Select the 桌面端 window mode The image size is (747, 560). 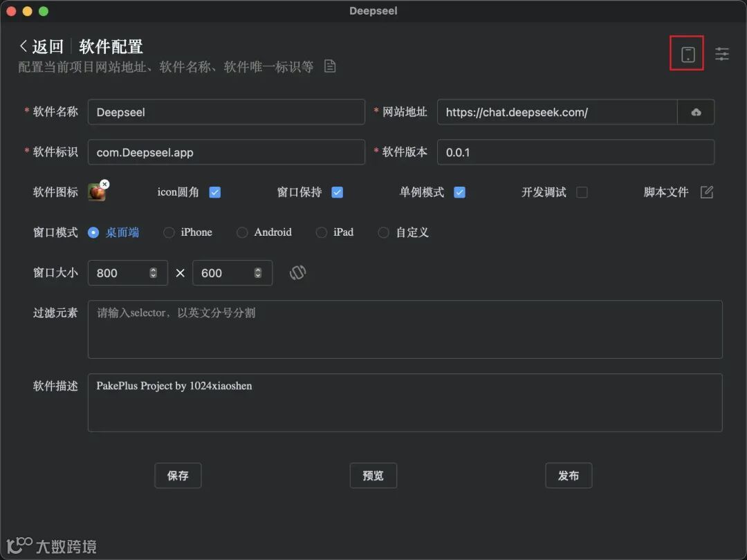[114, 232]
